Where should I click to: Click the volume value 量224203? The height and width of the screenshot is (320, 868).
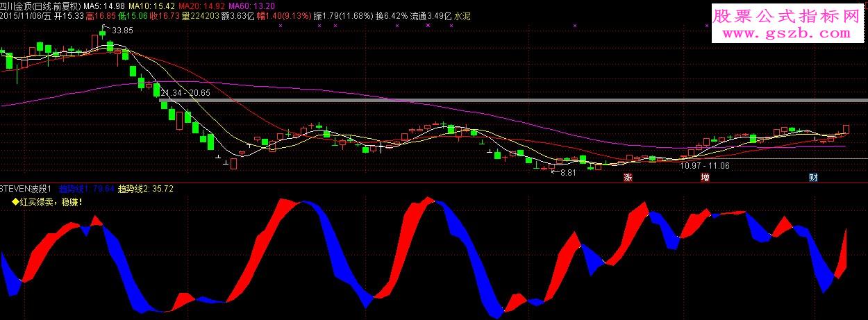pyautogui.click(x=200, y=15)
